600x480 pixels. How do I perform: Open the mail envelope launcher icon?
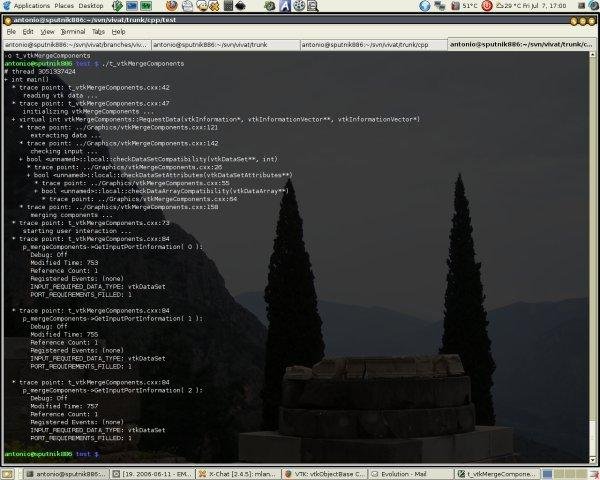(187, 6)
